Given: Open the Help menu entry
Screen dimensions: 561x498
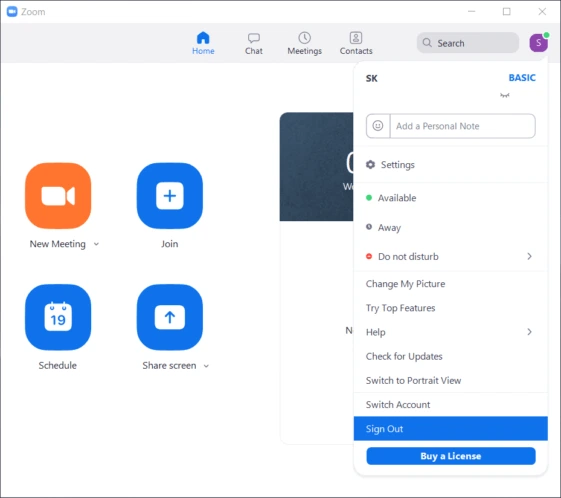Looking at the screenshot, I should [450, 332].
